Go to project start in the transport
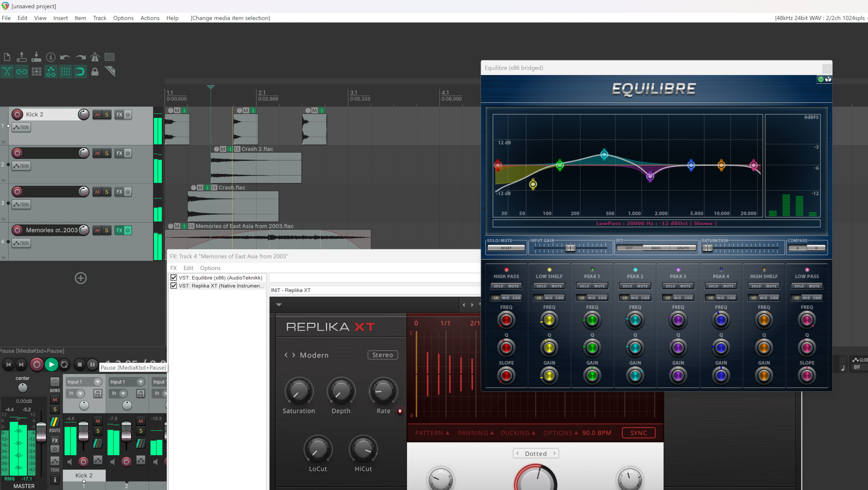868x490 pixels. [x=8, y=365]
